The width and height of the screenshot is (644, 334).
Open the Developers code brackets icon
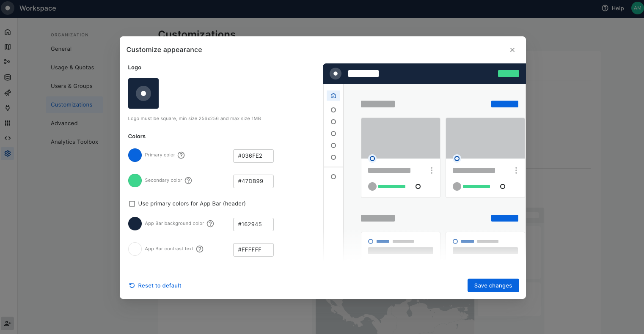click(8, 138)
